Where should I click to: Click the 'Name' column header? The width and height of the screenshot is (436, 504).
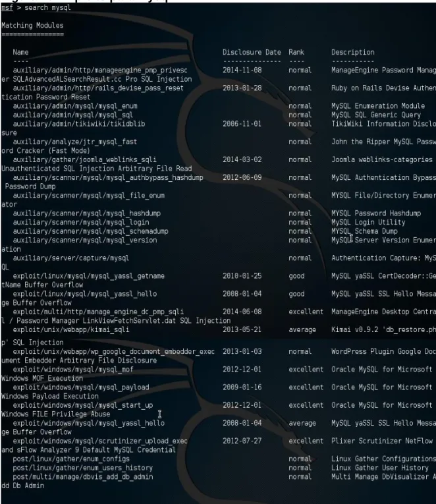[20, 52]
